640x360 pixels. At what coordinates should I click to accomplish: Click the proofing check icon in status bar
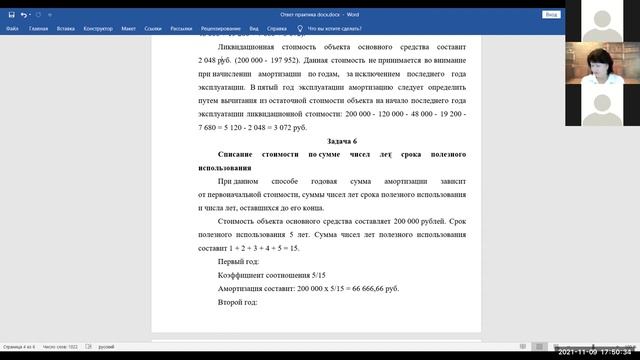pyautogui.click(x=88, y=347)
